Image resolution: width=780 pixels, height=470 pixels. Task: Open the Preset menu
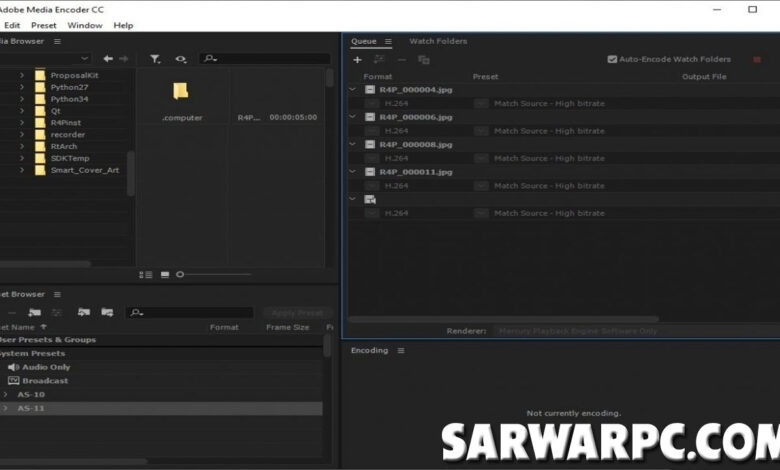coord(44,25)
